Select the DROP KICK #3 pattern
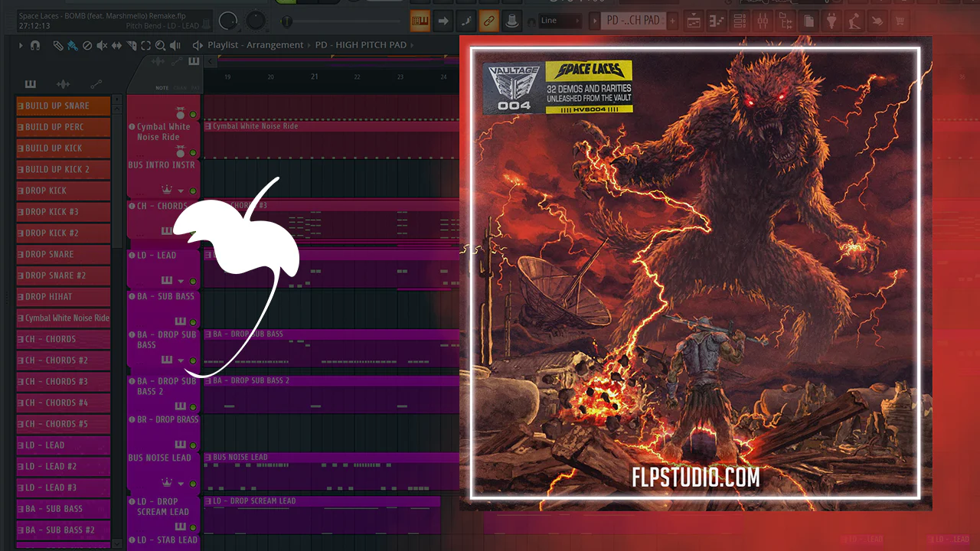The image size is (980, 551). [x=64, y=212]
